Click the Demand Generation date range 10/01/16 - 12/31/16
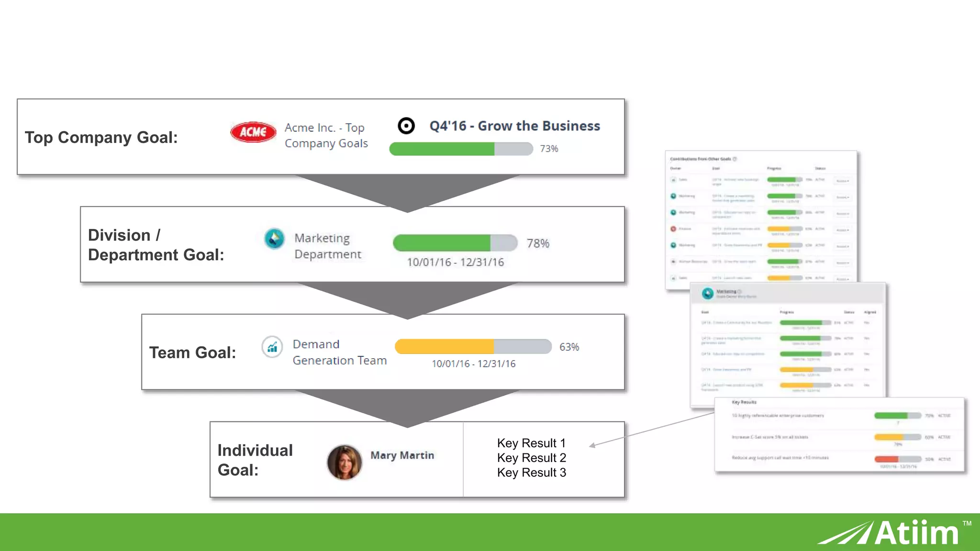The height and width of the screenshot is (551, 980). pyautogui.click(x=474, y=364)
